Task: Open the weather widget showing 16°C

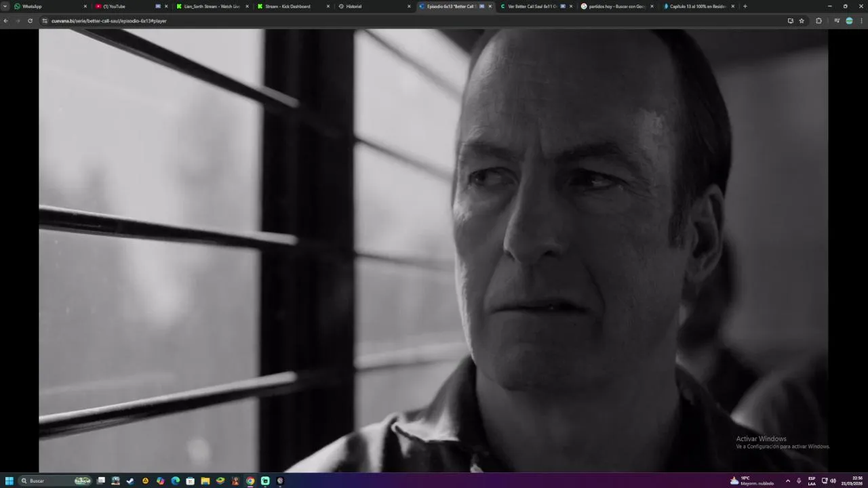Action: 751,481
